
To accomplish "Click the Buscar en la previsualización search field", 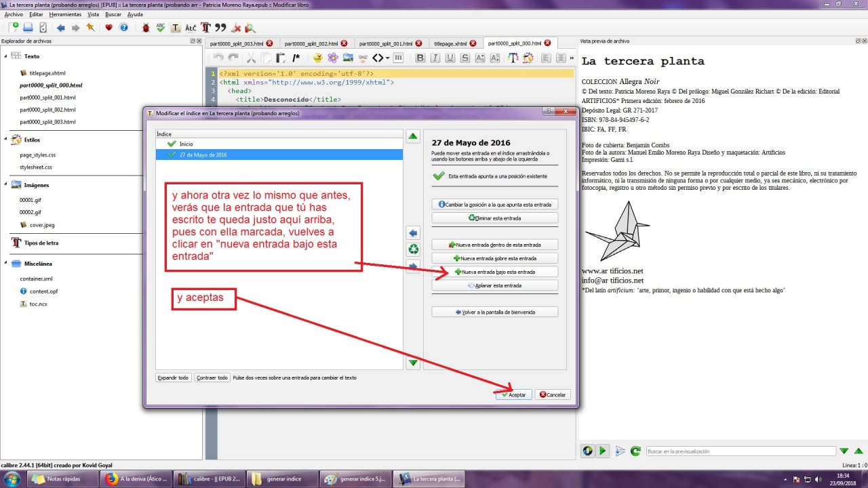I will pos(741,451).
